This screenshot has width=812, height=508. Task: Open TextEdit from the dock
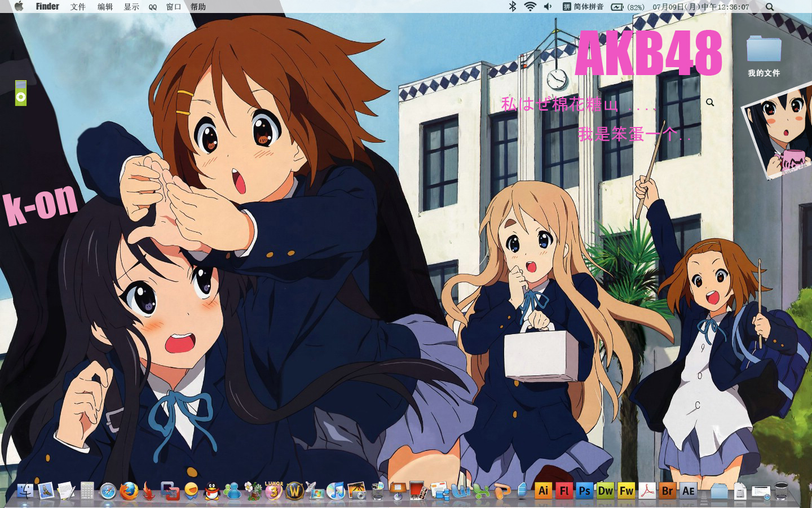pyautogui.click(x=66, y=491)
